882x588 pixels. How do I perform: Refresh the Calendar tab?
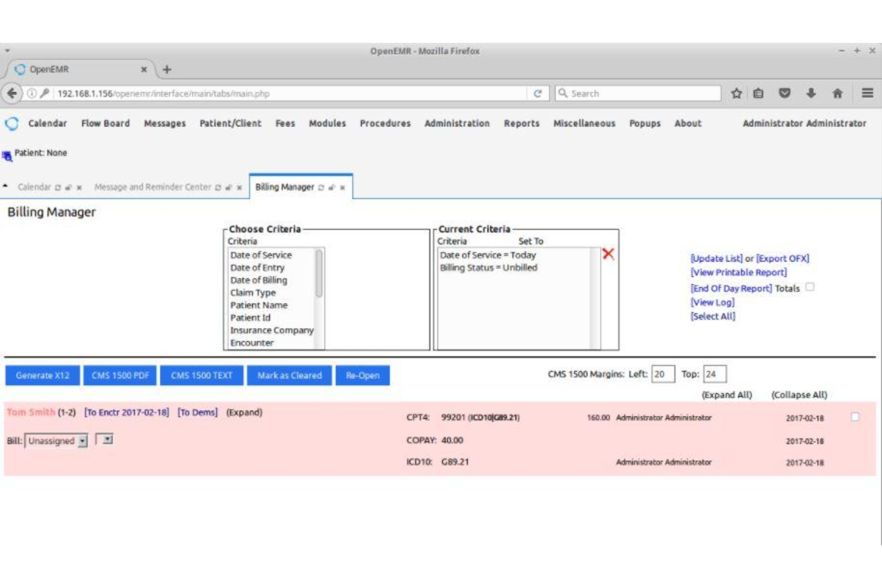point(58,186)
